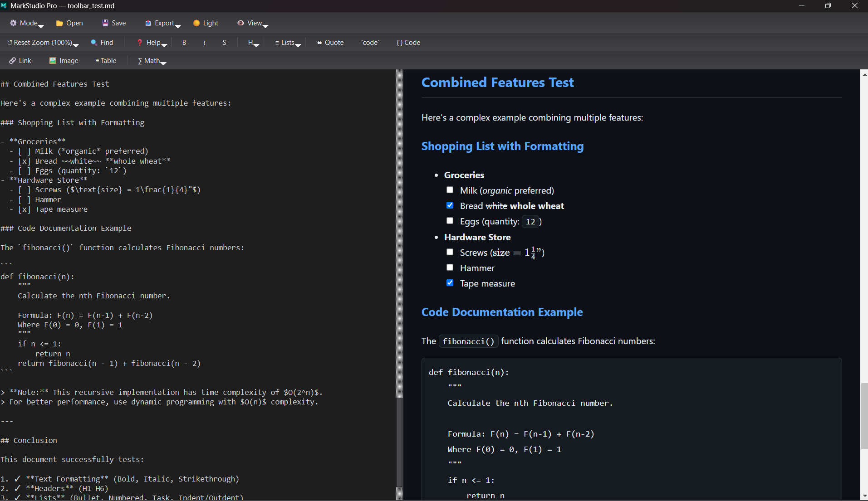Click the View eye icon
The image size is (868, 501).
point(240,23)
